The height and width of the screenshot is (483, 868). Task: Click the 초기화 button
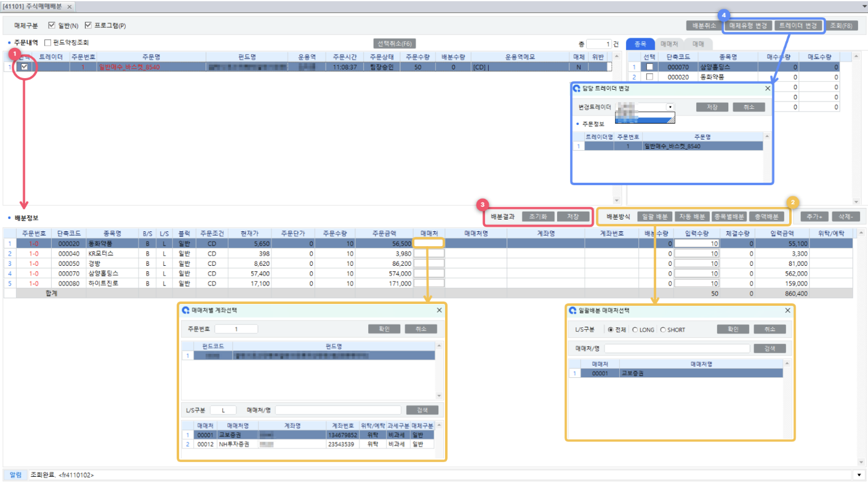537,217
